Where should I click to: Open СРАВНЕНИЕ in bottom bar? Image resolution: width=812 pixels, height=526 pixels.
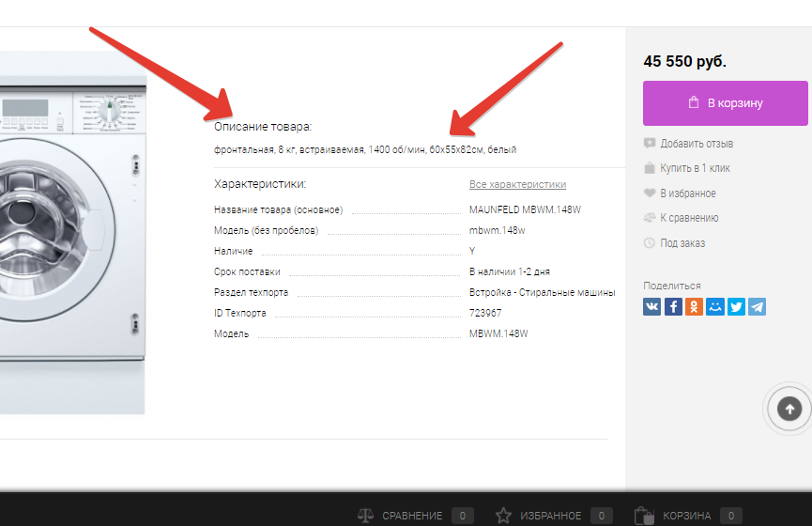coord(412,516)
